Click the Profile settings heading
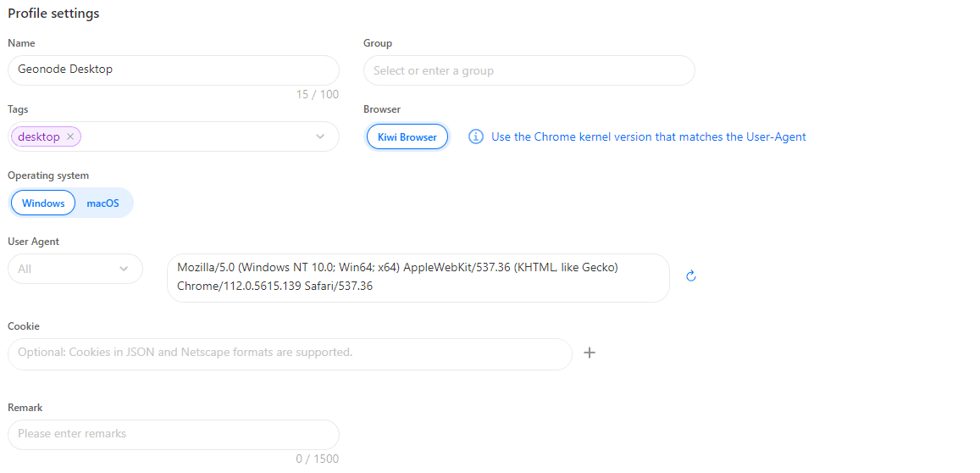 (x=53, y=14)
